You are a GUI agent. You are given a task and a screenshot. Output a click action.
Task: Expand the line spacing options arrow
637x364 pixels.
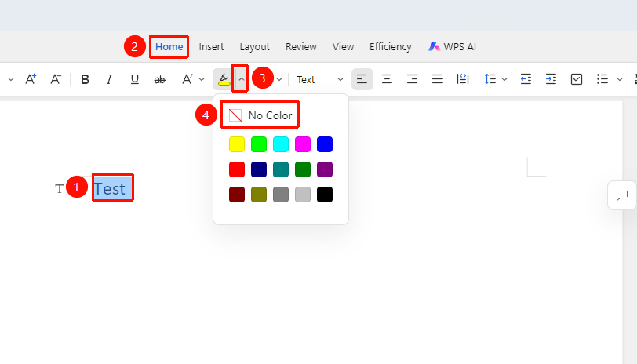click(504, 80)
